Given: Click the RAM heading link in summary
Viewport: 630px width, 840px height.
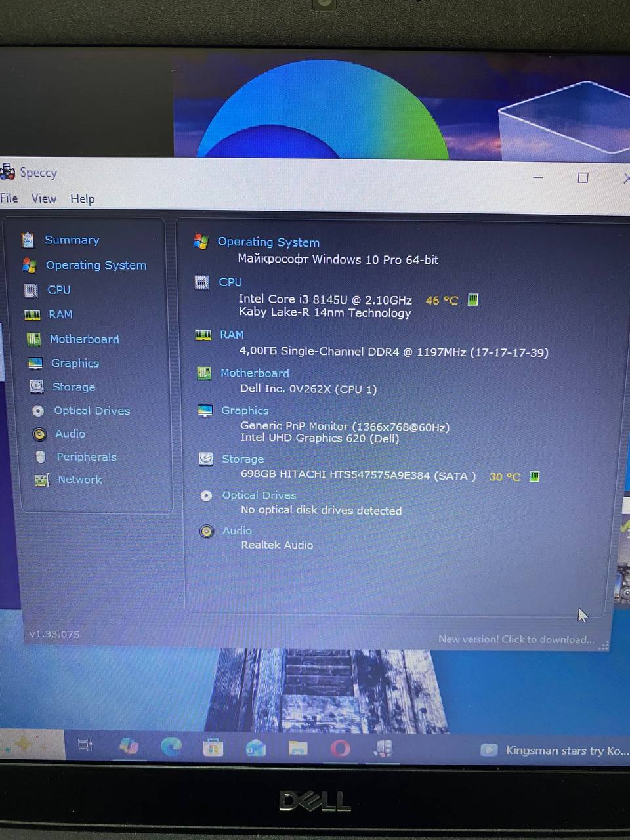Looking at the screenshot, I should pos(232,335).
